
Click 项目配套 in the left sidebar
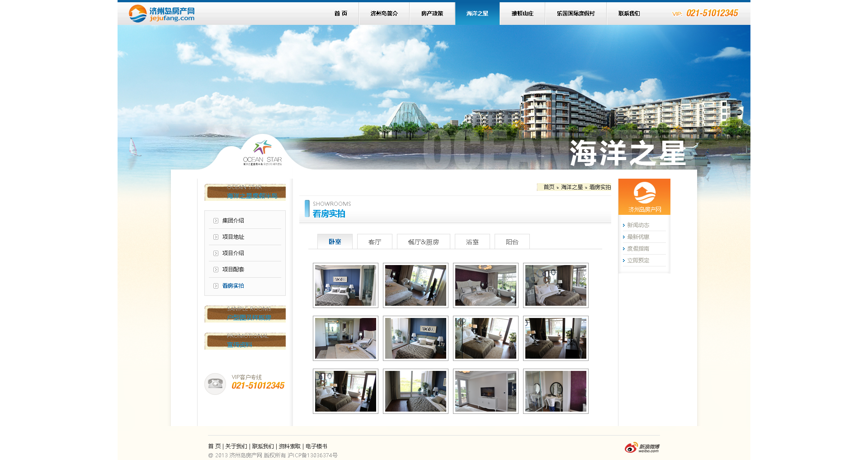click(233, 270)
